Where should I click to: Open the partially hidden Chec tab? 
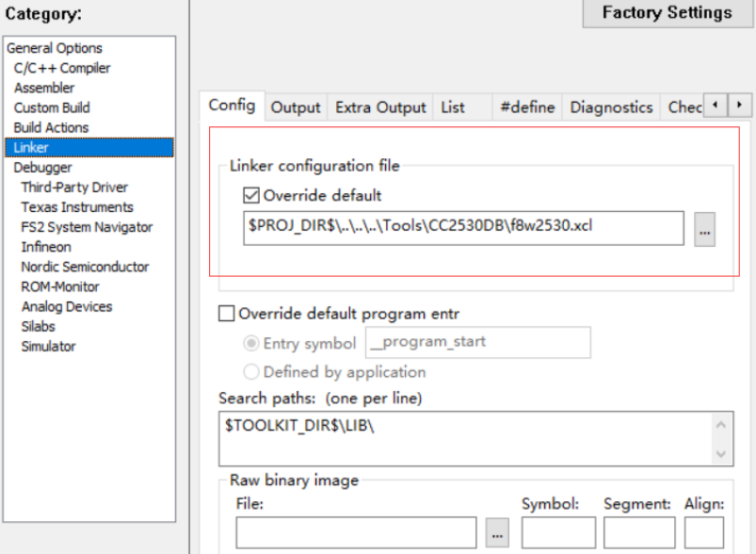[684, 107]
